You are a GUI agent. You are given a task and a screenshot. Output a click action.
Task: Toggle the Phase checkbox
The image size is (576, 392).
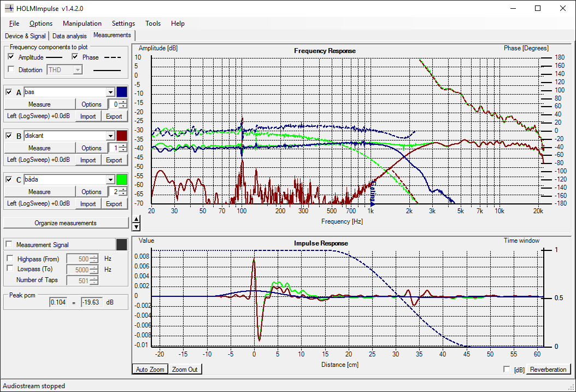pyautogui.click(x=75, y=56)
